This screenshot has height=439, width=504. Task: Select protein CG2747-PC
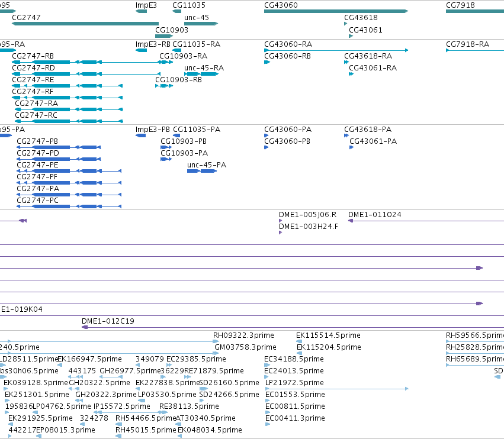coord(69,206)
